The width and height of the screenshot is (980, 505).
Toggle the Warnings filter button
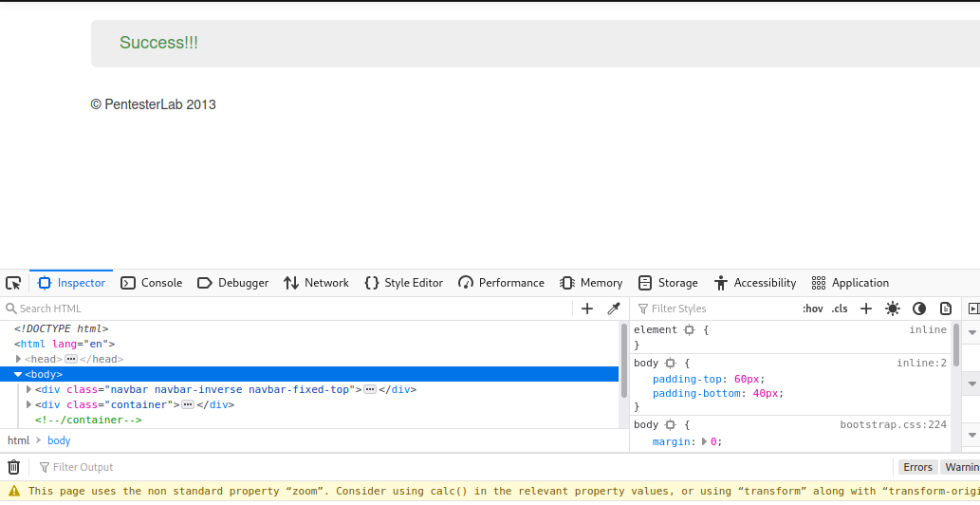960,467
